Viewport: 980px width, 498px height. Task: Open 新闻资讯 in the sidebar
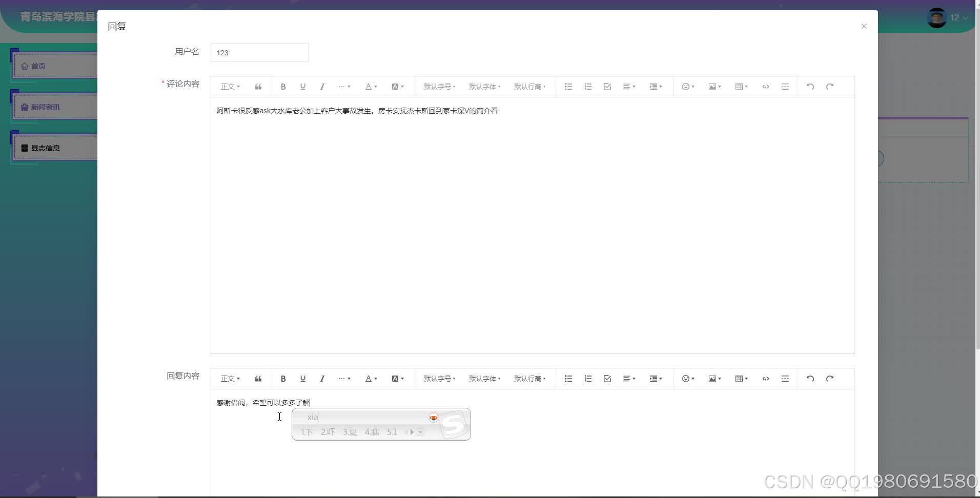tap(55, 107)
